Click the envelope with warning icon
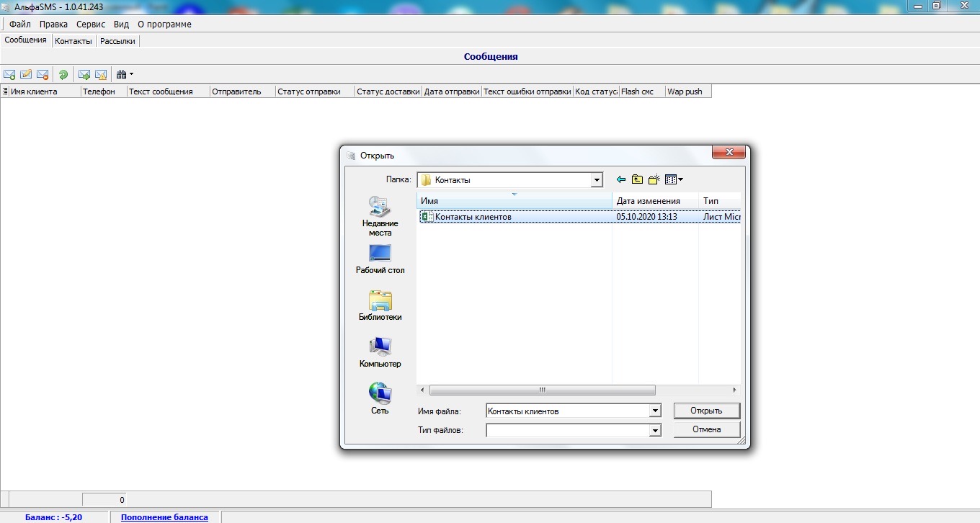The width and height of the screenshot is (980, 523). click(101, 74)
